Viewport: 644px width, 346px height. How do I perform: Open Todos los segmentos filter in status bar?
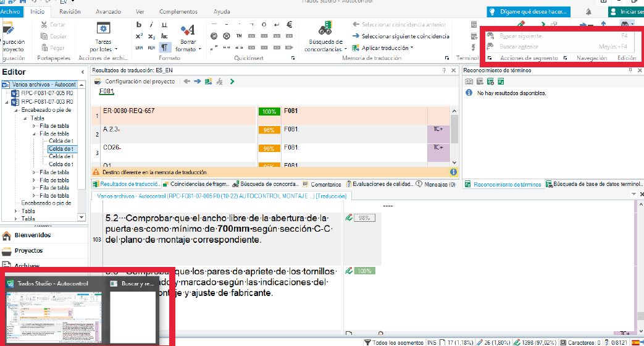tap(394, 342)
